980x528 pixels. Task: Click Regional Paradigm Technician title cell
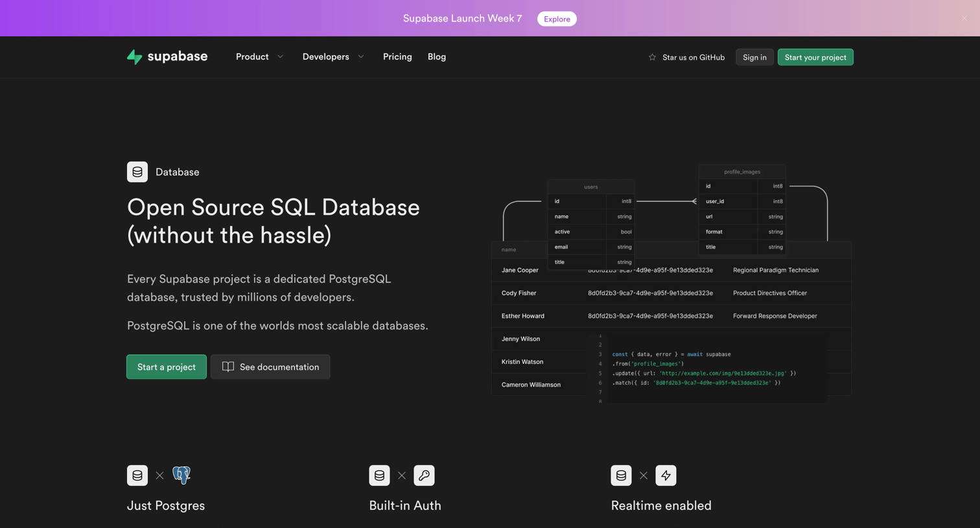pyautogui.click(x=776, y=270)
